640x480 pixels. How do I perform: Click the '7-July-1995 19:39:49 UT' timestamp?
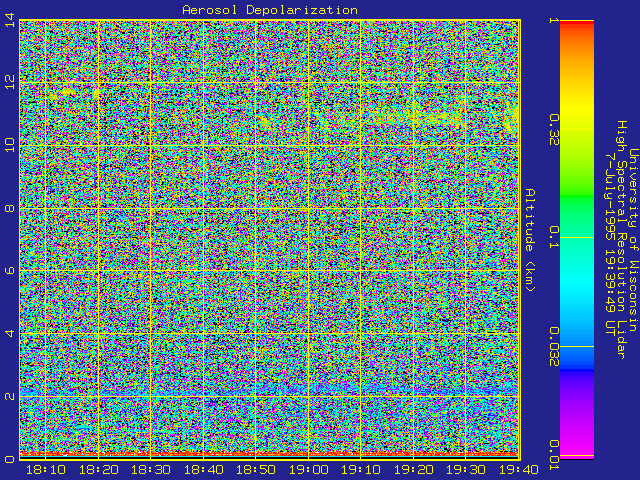(609, 244)
